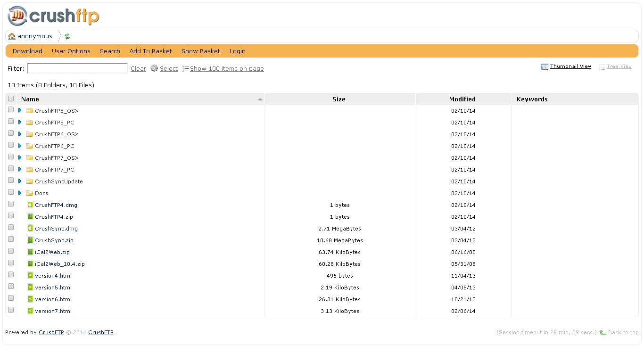Check the box for version7.html
Image resolution: width=644 pixels, height=362 pixels.
pyautogui.click(x=11, y=310)
